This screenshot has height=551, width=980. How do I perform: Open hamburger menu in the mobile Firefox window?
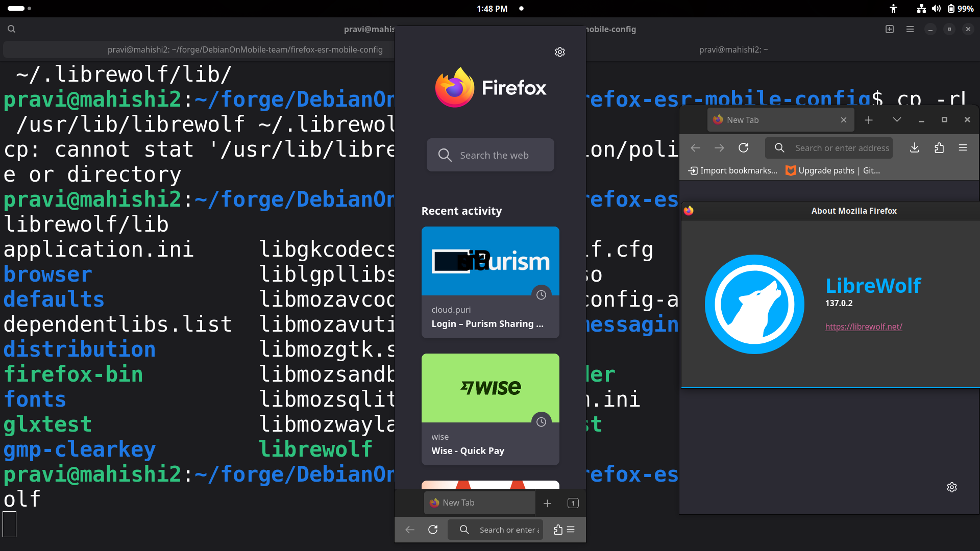click(x=571, y=530)
